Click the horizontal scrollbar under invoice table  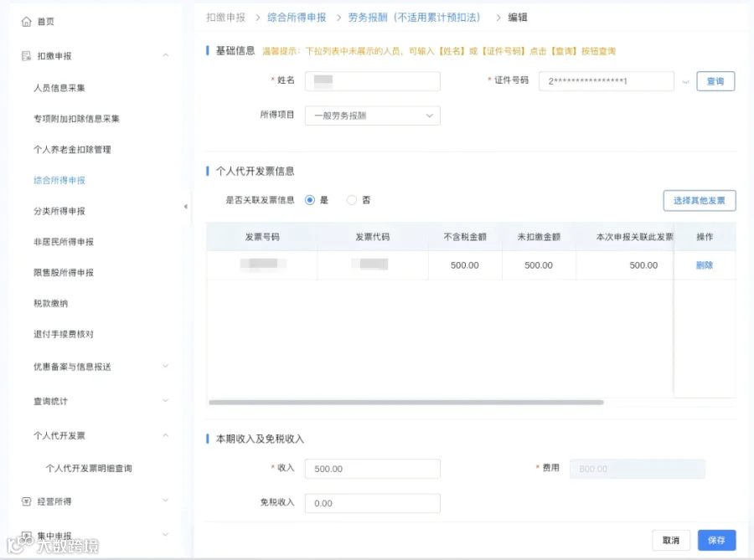tap(405, 403)
